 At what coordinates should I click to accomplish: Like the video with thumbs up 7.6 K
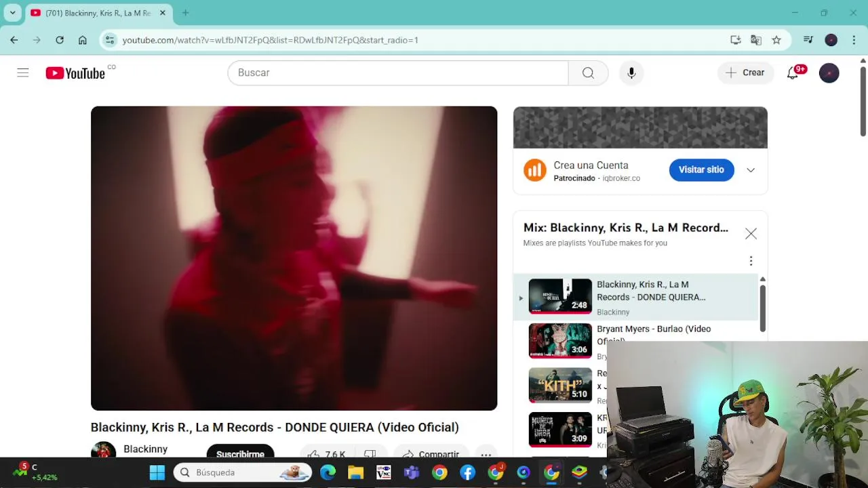tap(326, 453)
